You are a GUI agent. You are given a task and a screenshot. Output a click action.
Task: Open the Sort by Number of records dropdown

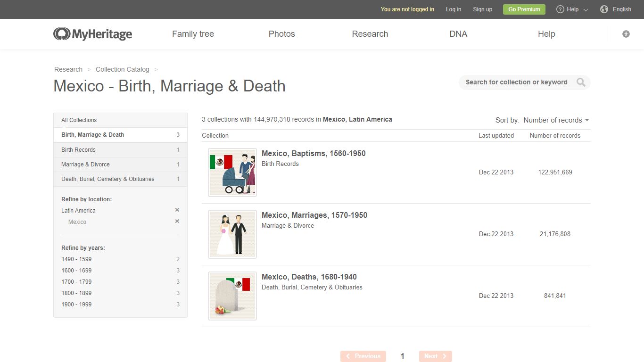(x=556, y=120)
